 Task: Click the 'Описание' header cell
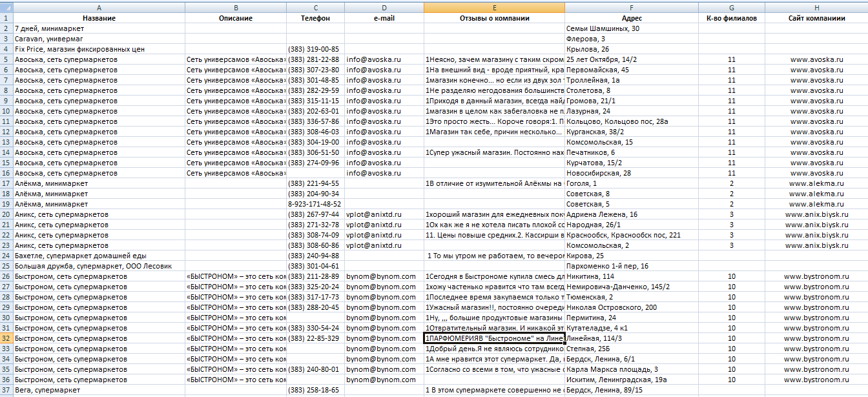point(236,18)
